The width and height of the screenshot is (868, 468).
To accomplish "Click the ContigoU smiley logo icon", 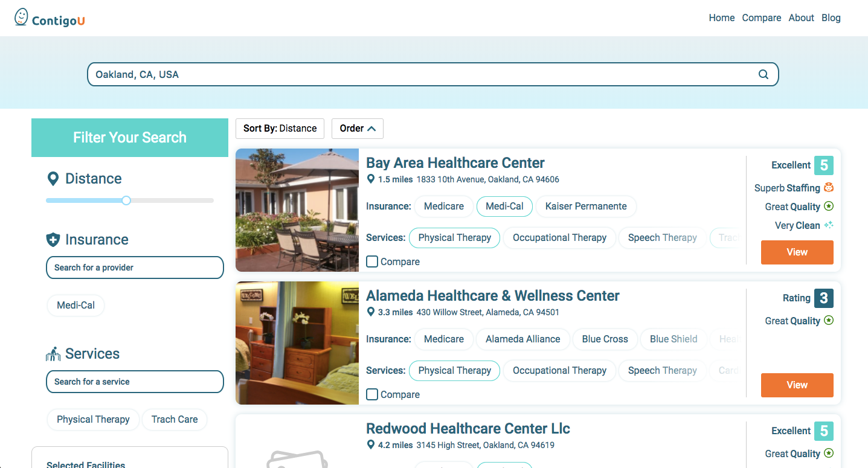I will pyautogui.click(x=22, y=17).
